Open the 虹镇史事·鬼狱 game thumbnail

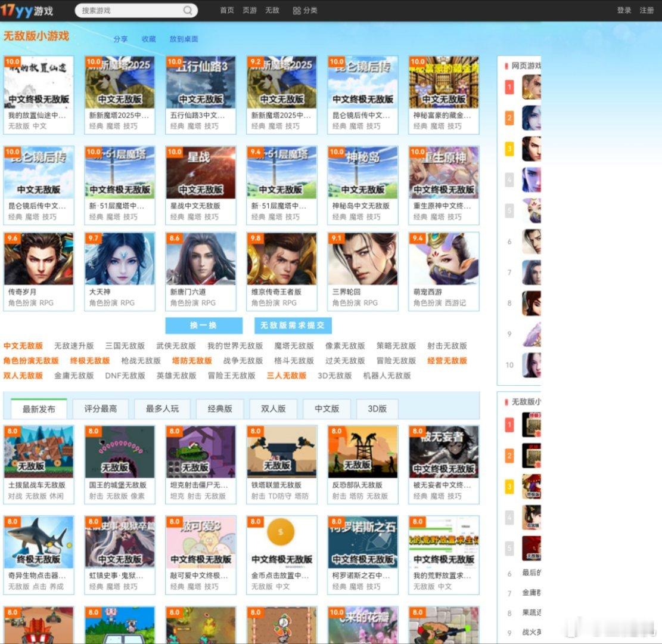[x=120, y=542]
